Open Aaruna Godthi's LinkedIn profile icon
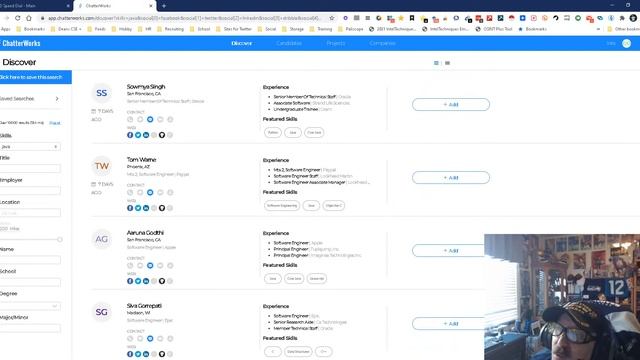The height and width of the screenshot is (360, 640). tap(146, 281)
